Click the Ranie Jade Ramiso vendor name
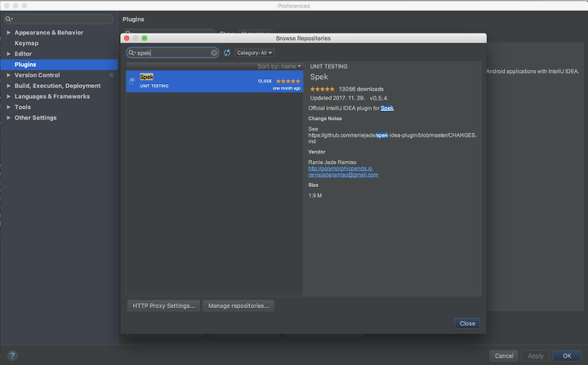 332,162
